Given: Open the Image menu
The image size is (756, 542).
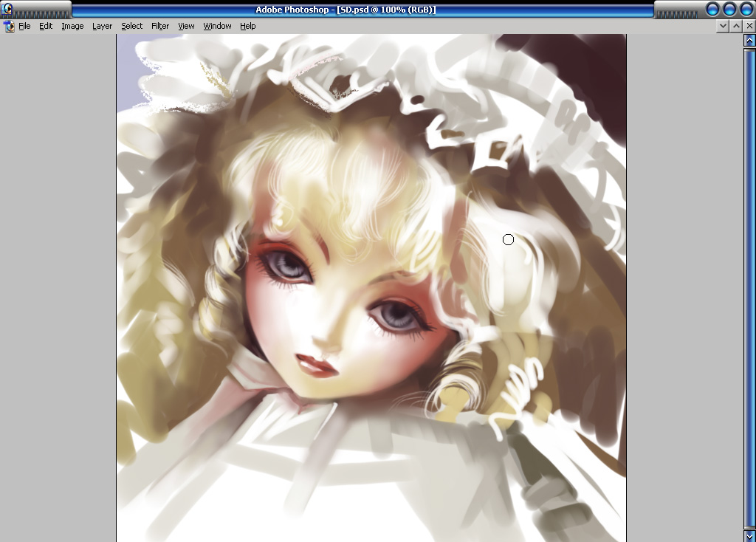Looking at the screenshot, I should [x=72, y=26].
